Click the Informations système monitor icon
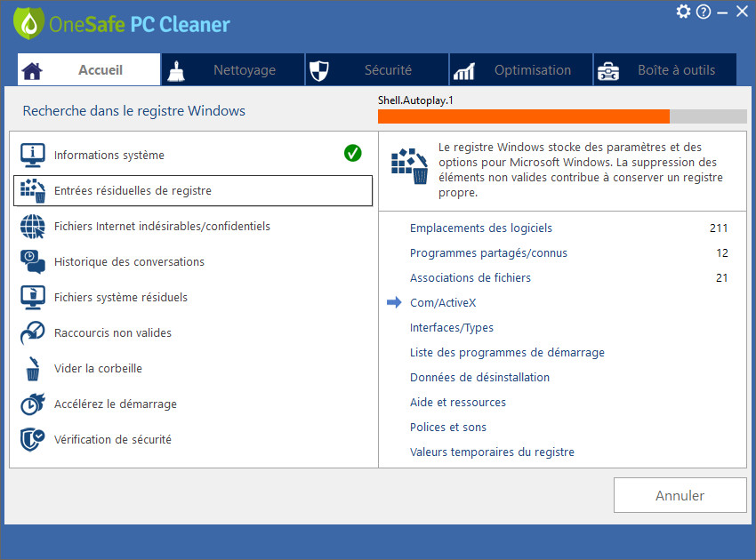Screen dimensions: 756x560 click(33, 155)
